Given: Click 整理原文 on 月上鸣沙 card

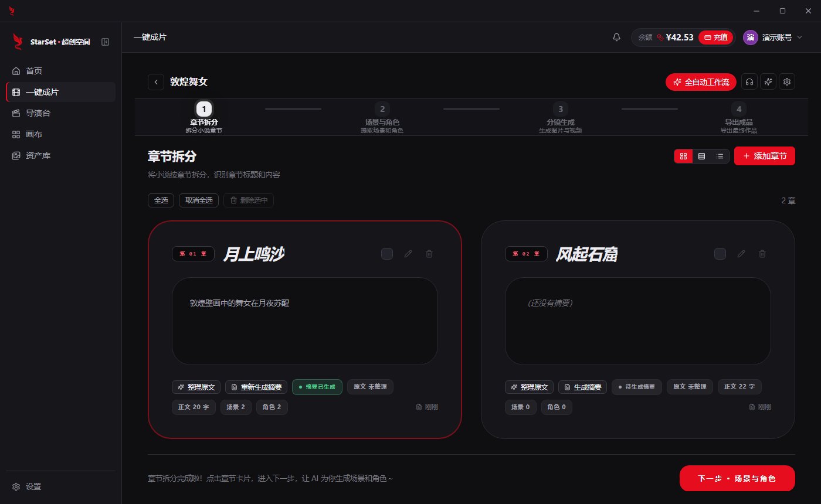Looking at the screenshot, I should (x=196, y=387).
